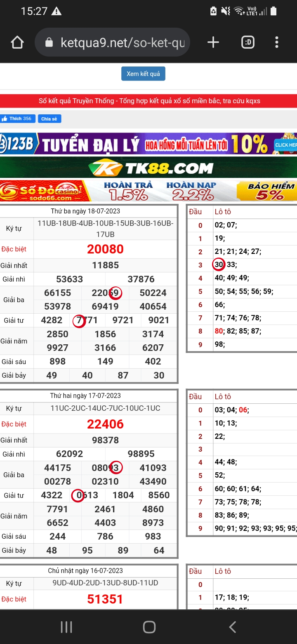Select special prize 51351
297x644 pixels.
click(x=105, y=599)
